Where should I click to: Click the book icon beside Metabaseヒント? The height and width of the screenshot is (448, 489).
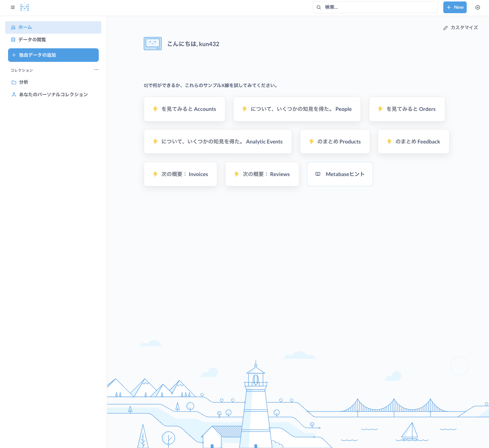pos(318,174)
